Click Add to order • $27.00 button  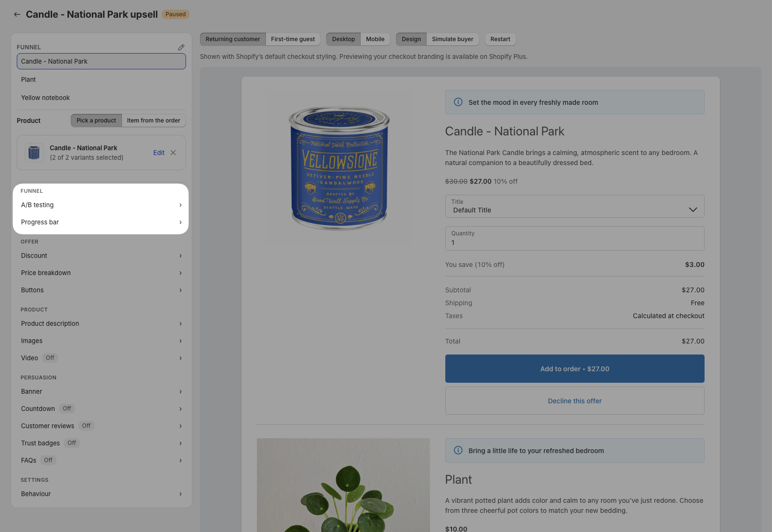click(574, 368)
